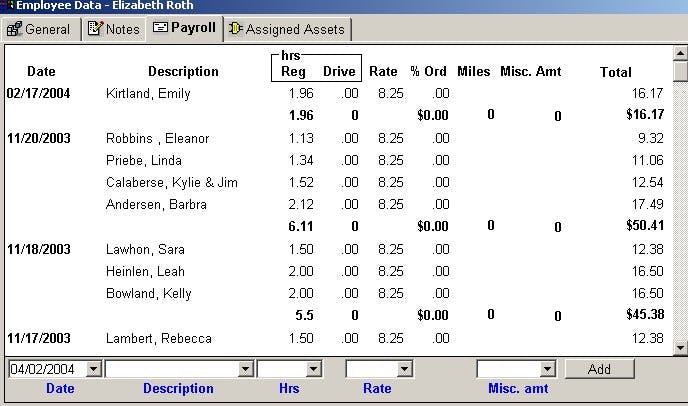The width and height of the screenshot is (688, 406).
Task: Click the % Ord column header
Action: [x=429, y=72]
